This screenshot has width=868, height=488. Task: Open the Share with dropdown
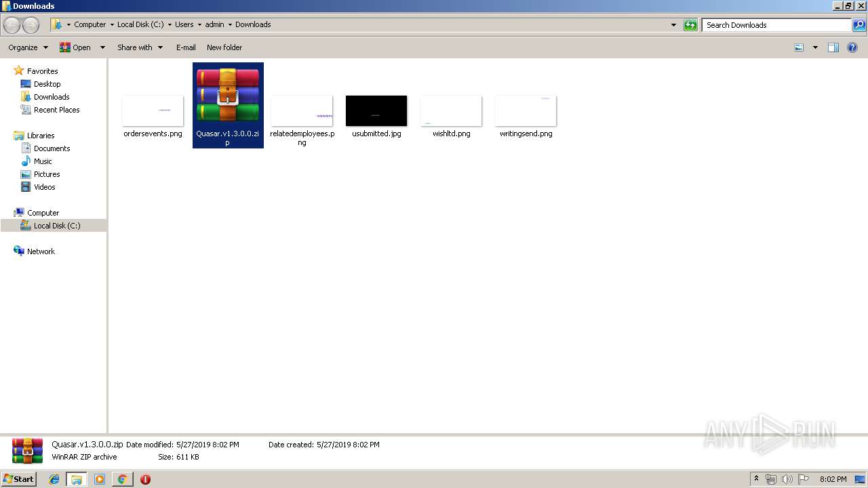pyautogui.click(x=140, y=47)
